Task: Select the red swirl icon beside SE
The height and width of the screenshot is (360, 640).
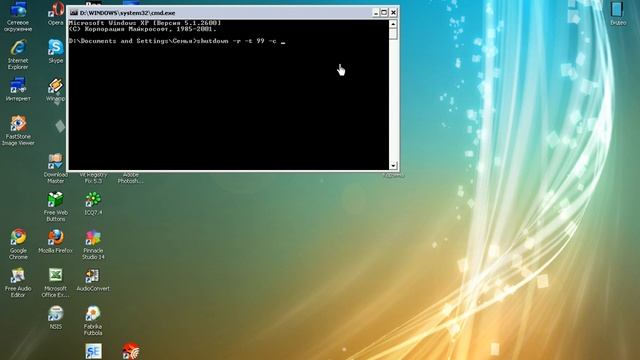Action: click(131, 351)
